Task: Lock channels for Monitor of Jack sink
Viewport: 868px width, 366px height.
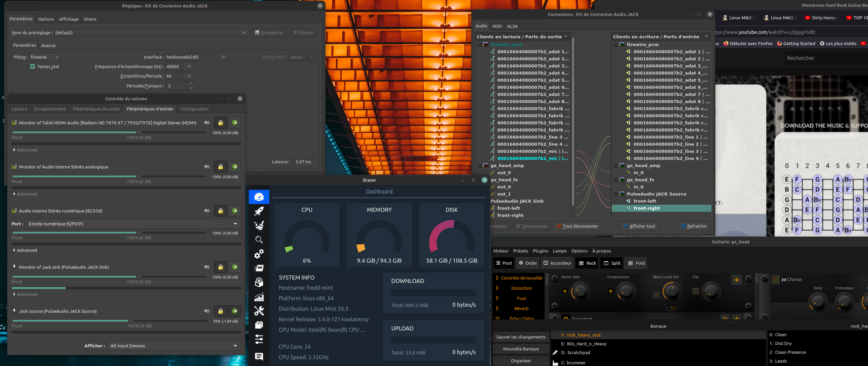Action: (x=220, y=267)
